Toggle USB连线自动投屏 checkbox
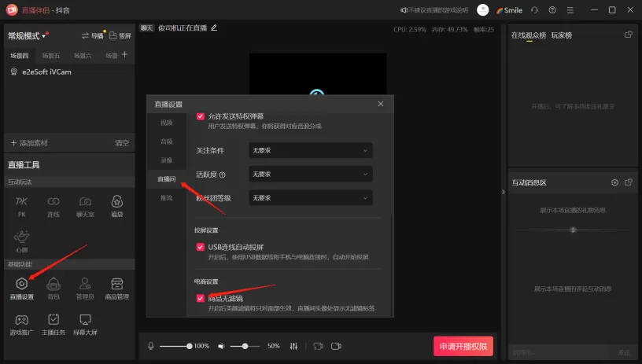This screenshot has height=364, width=642. tap(200, 247)
